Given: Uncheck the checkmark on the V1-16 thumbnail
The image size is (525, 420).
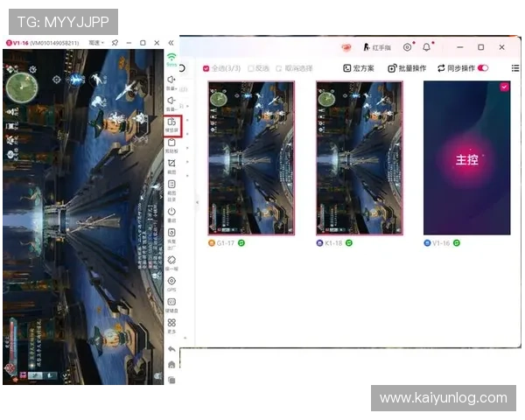Looking at the screenshot, I should (x=504, y=87).
